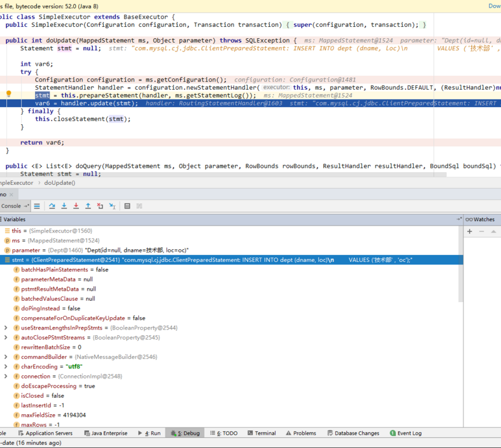The image size is (501, 448).
Task: Click remove watch minus icon
Action: [x=482, y=231]
